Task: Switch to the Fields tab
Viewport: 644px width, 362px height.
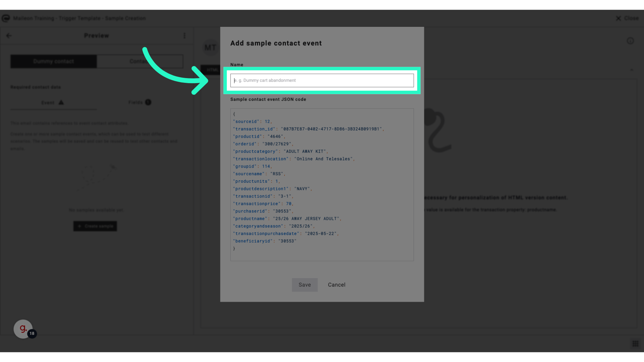Action: [140, 102]
